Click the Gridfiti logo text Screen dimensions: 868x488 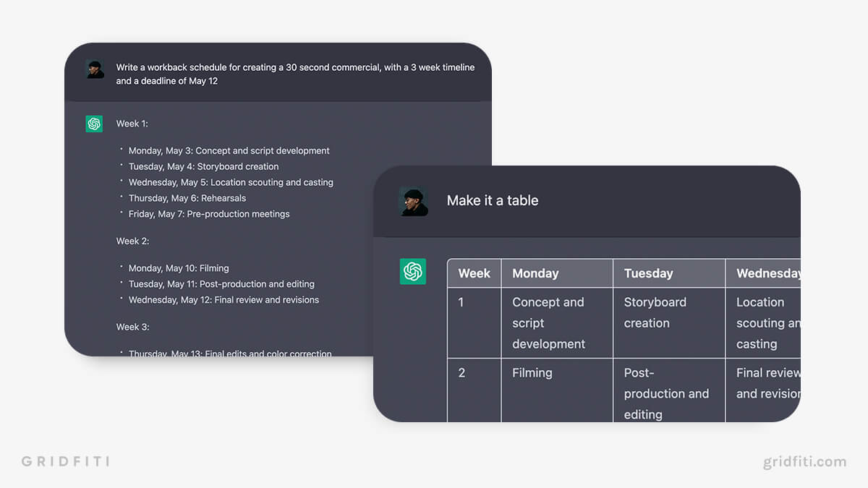65,461
